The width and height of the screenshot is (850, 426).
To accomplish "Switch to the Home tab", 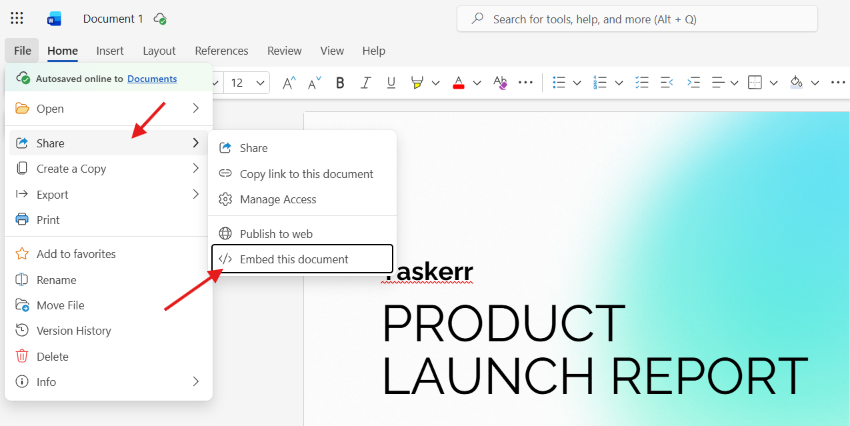I will [x=62, y=51].
